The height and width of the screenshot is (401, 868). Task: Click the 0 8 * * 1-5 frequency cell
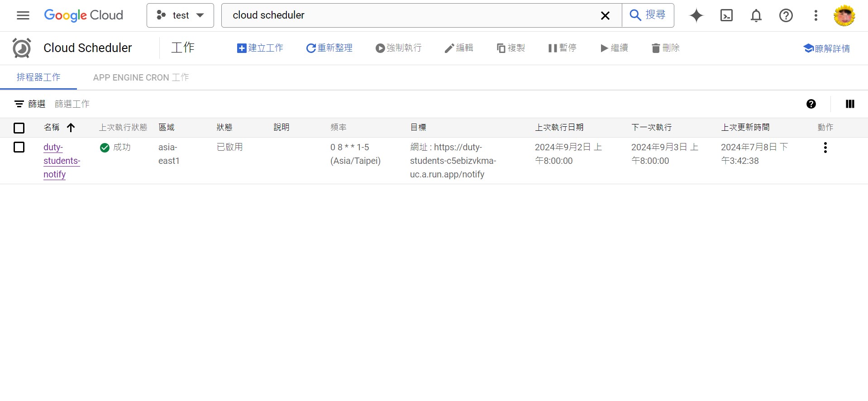355,154
